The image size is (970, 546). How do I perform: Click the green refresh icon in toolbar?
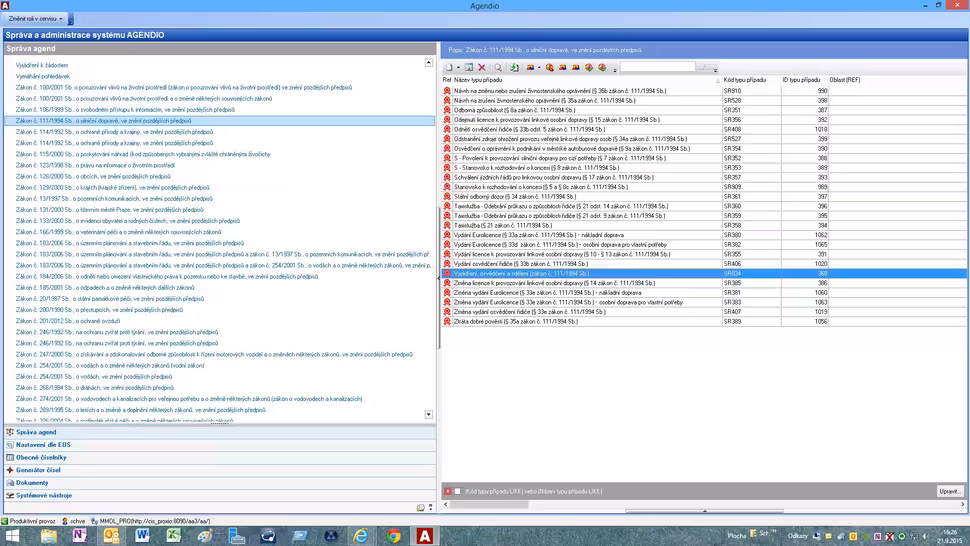514,68
